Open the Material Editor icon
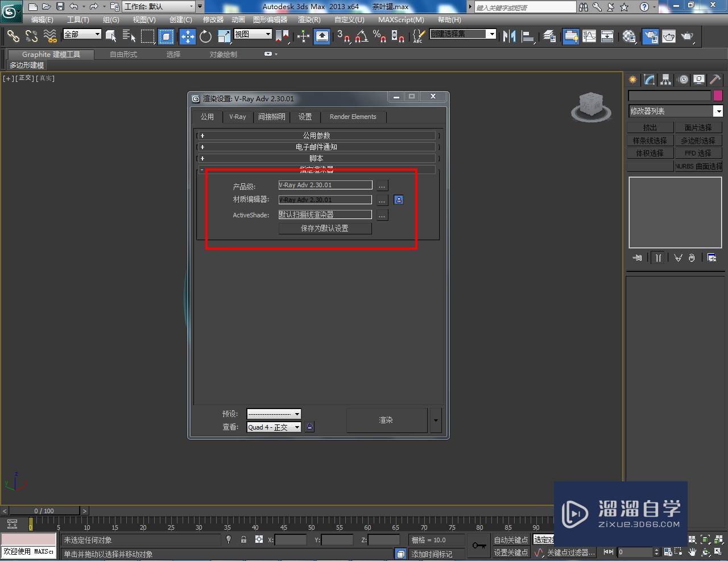The height and width of the screenshot is (561, 728). click(629, 36)
